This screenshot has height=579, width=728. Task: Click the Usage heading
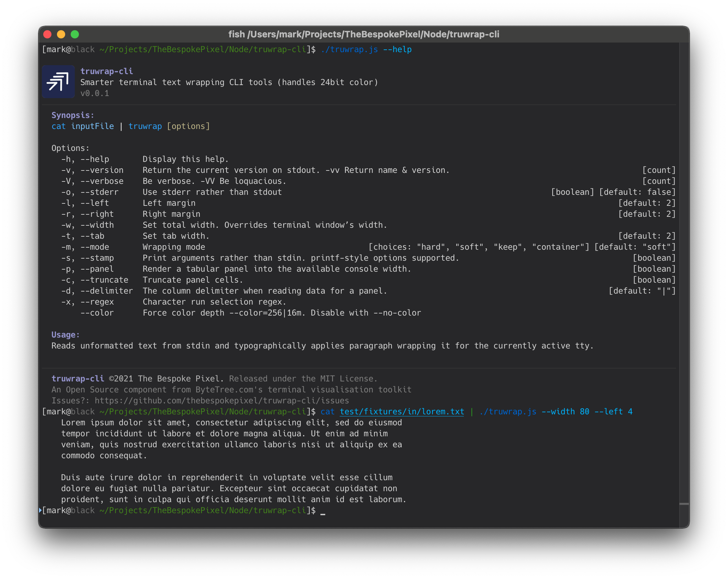pyautogui.click(x=66, y=335)
